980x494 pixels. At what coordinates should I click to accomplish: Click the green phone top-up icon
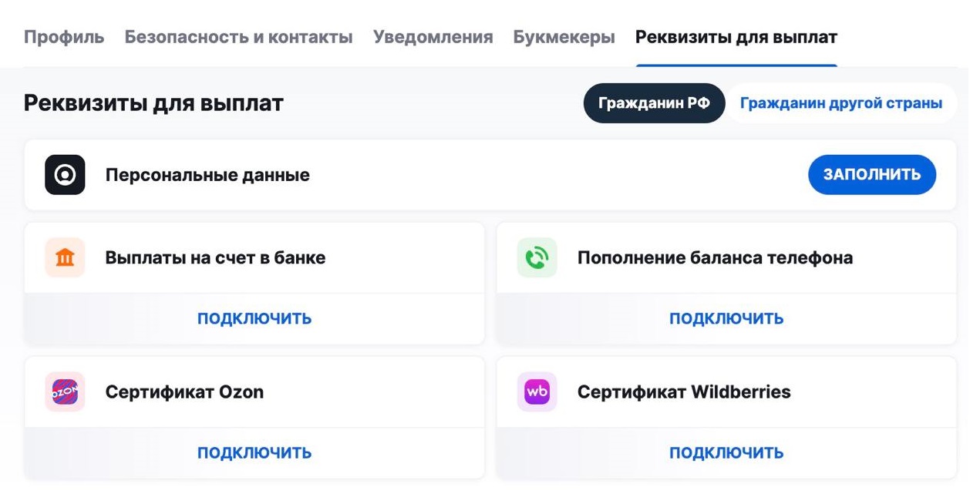[537, 257]
